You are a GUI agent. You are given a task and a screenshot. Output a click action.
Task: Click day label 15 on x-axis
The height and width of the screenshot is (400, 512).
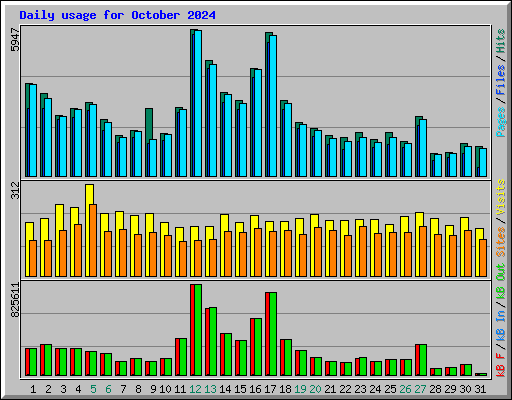tap(240, 389)
